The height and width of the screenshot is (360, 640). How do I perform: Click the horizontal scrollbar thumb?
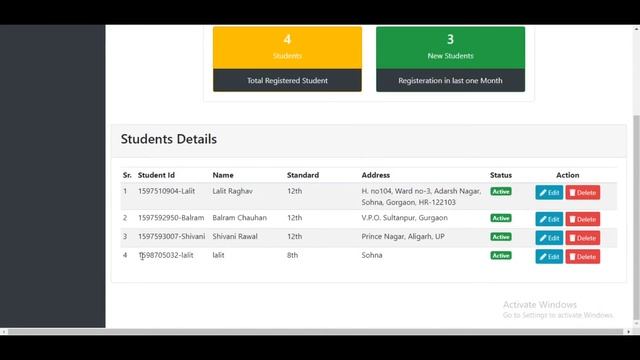(x=315, y=332)
